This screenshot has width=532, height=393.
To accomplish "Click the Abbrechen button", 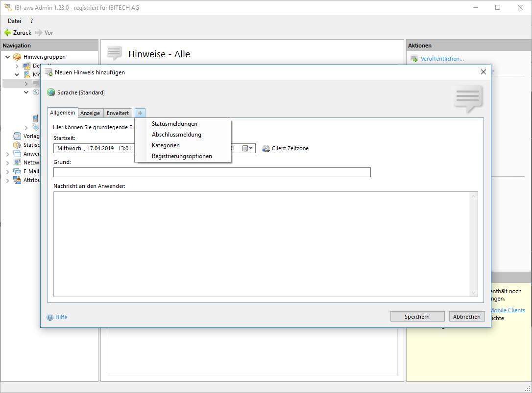I will pyautogui.click(x=466, y=317).
